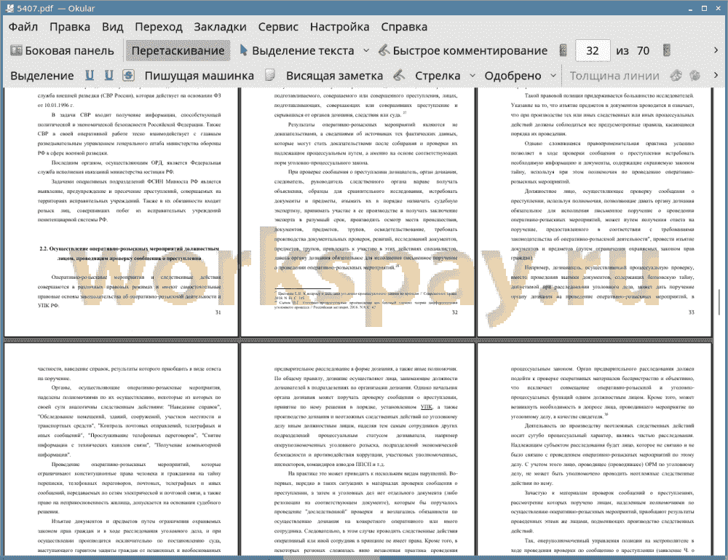Open the Файл menu

tap(23, 27)
